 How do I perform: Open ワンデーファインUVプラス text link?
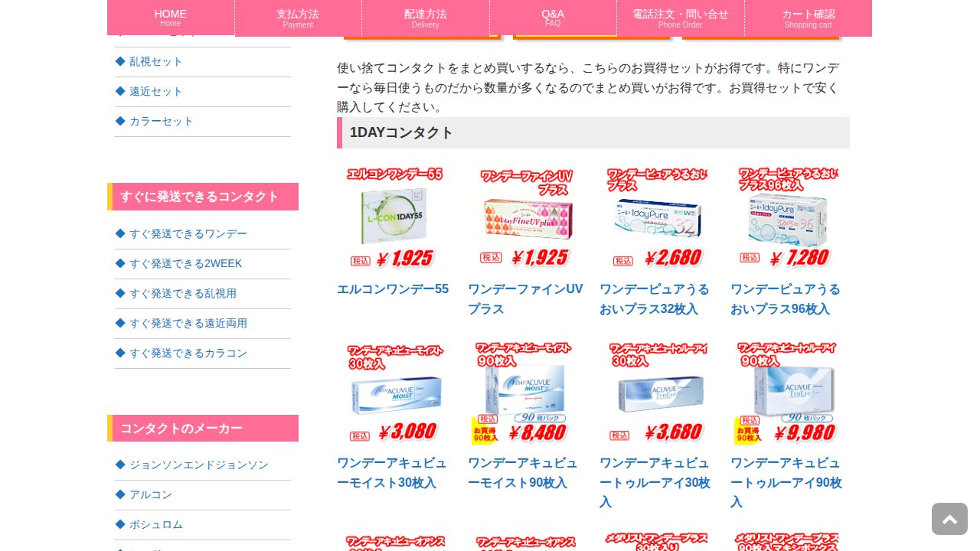525,299
